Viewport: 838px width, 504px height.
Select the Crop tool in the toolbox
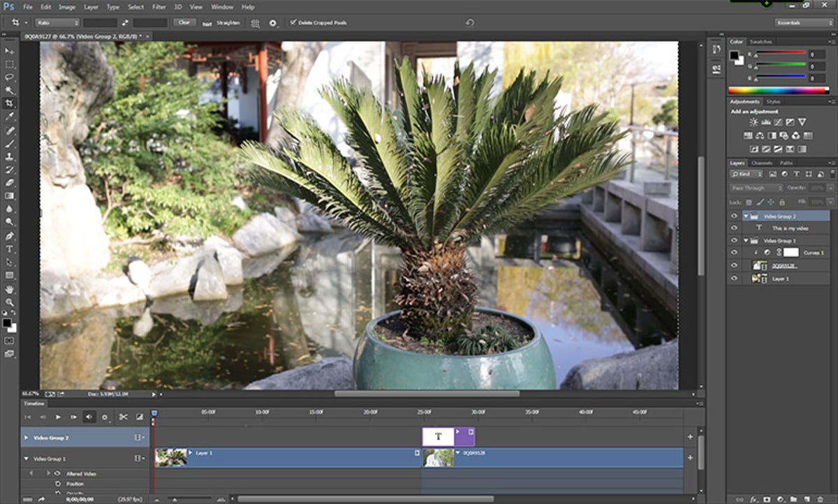click(x=10, y=103)
